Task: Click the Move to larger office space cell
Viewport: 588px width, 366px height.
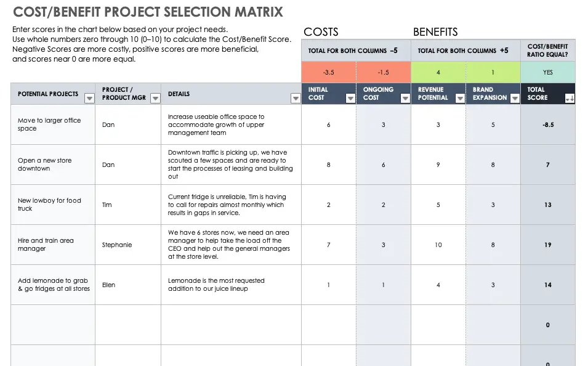Action: pyautogui.click(x=52, y=124)
